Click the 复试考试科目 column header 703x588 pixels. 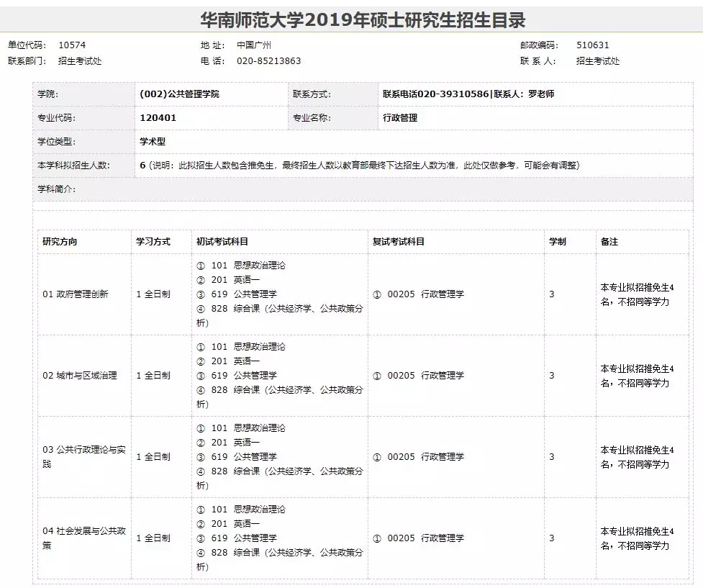point(399,242)
